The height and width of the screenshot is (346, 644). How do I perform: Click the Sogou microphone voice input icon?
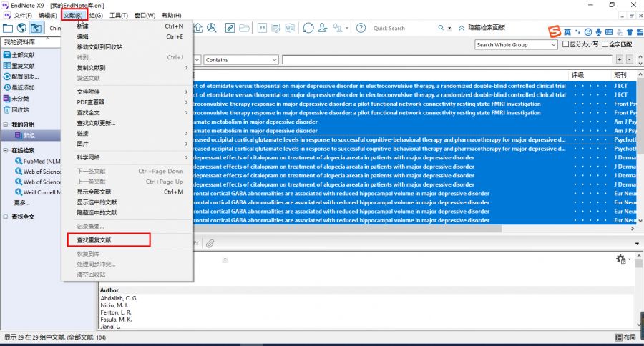[598, 32]
